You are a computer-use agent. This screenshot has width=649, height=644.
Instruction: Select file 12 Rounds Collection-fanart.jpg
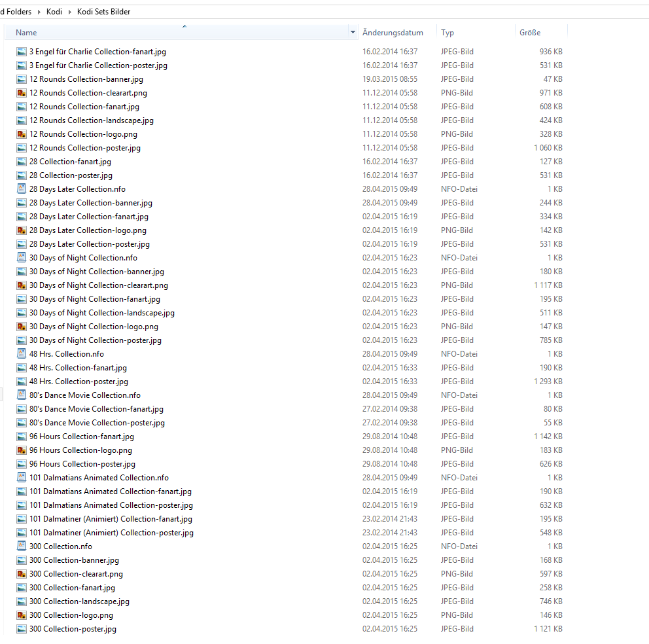click(84, 107)
